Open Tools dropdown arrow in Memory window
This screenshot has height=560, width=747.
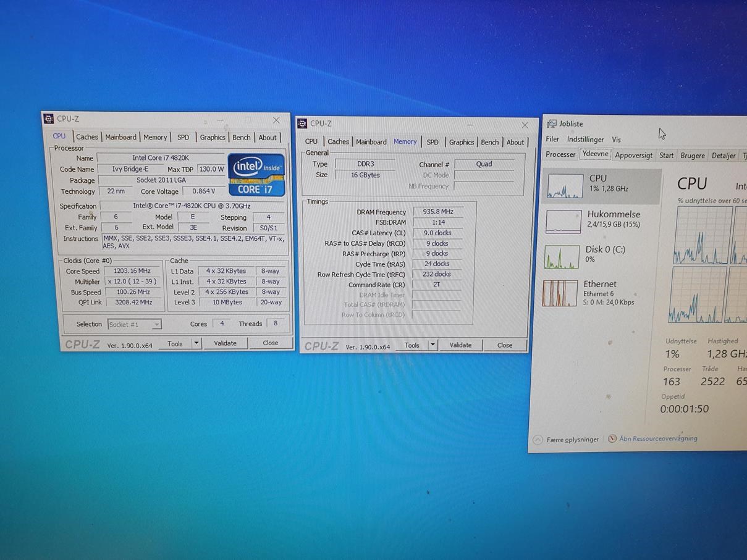[x=433, y=345]
